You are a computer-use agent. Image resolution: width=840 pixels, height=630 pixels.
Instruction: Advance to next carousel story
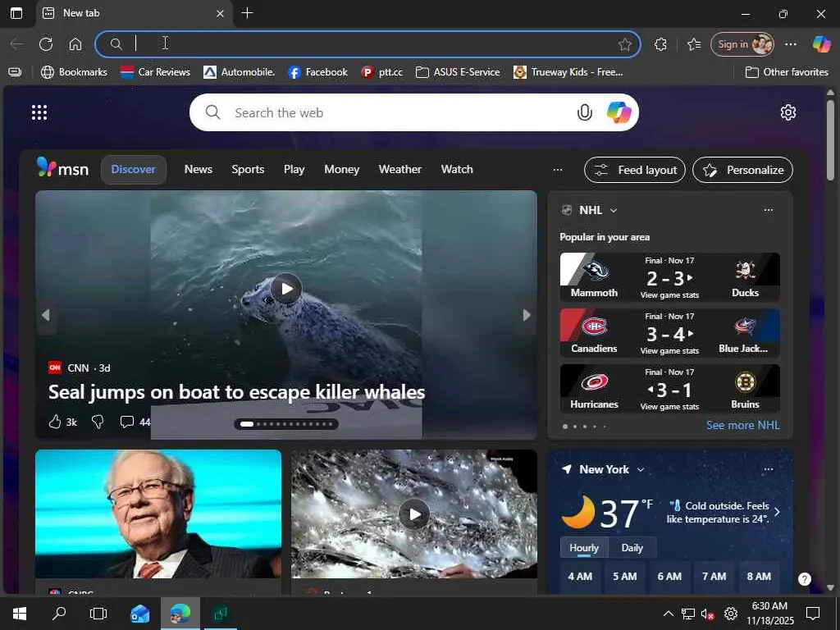point(527,315)
